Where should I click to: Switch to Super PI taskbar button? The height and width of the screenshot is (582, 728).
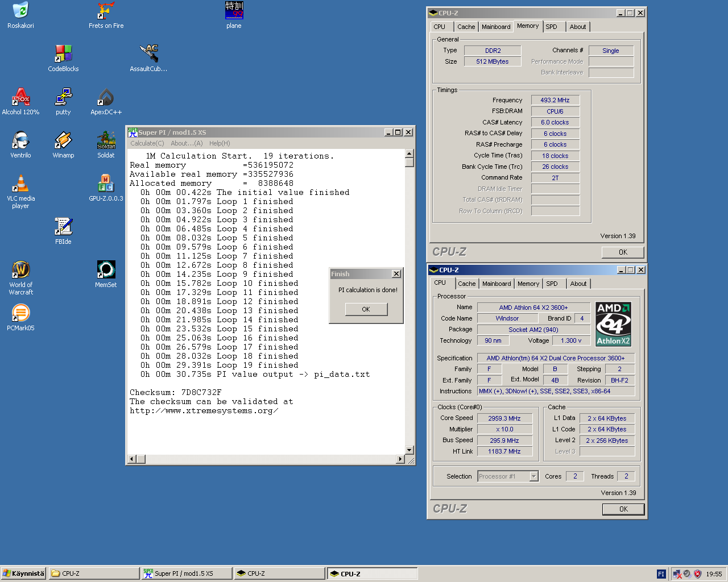click(187, 573)
